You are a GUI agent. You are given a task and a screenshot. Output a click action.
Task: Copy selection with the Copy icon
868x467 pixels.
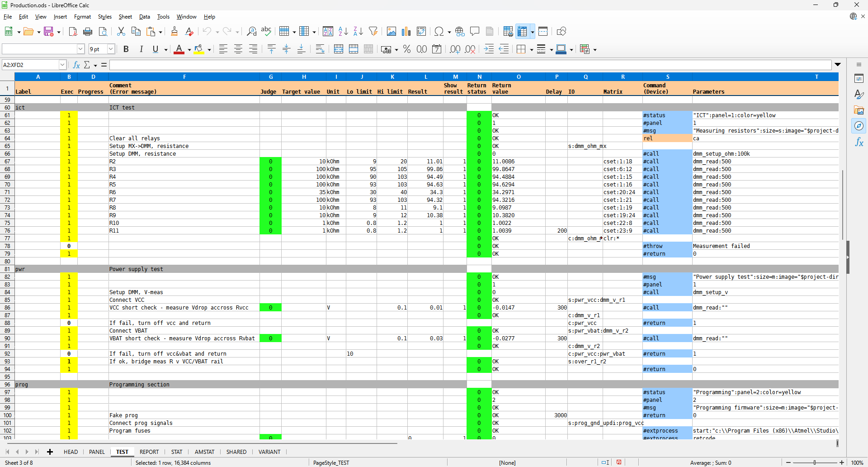(136, 31)
